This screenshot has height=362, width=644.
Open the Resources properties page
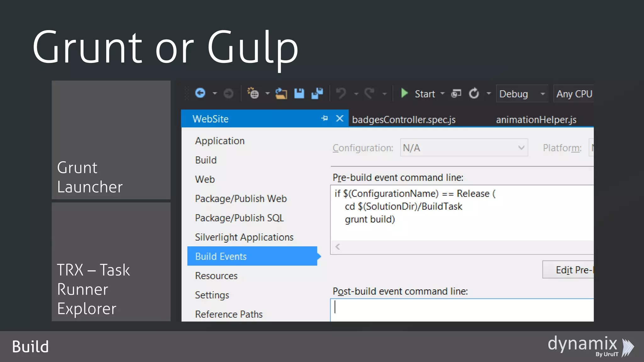coord(216,276)
